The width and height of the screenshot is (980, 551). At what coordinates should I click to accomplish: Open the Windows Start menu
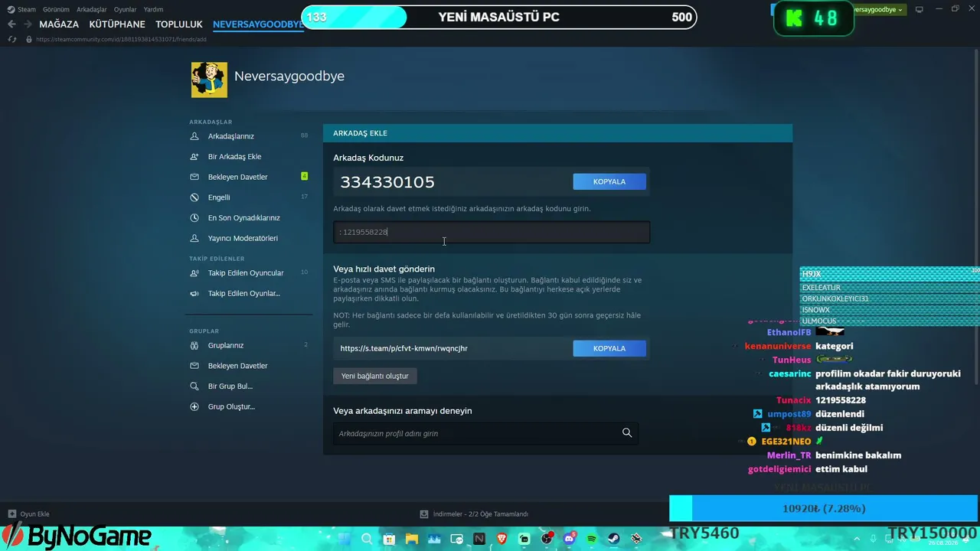click(344, 539)
